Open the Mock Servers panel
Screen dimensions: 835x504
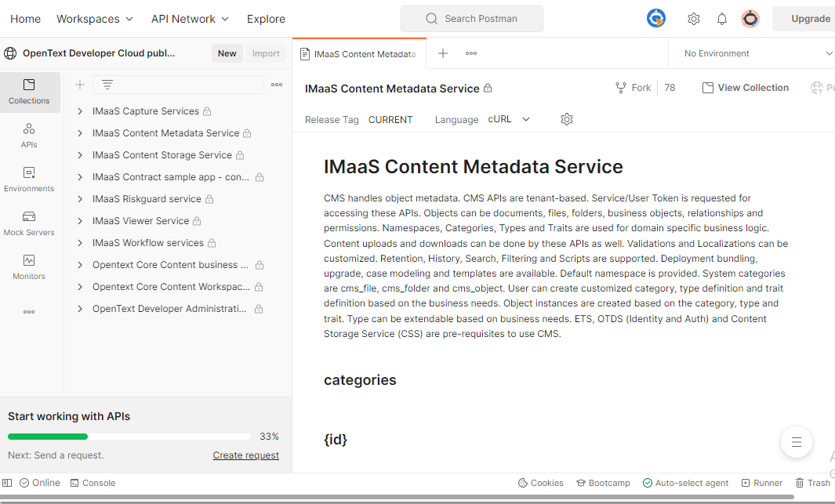[29, 223]
